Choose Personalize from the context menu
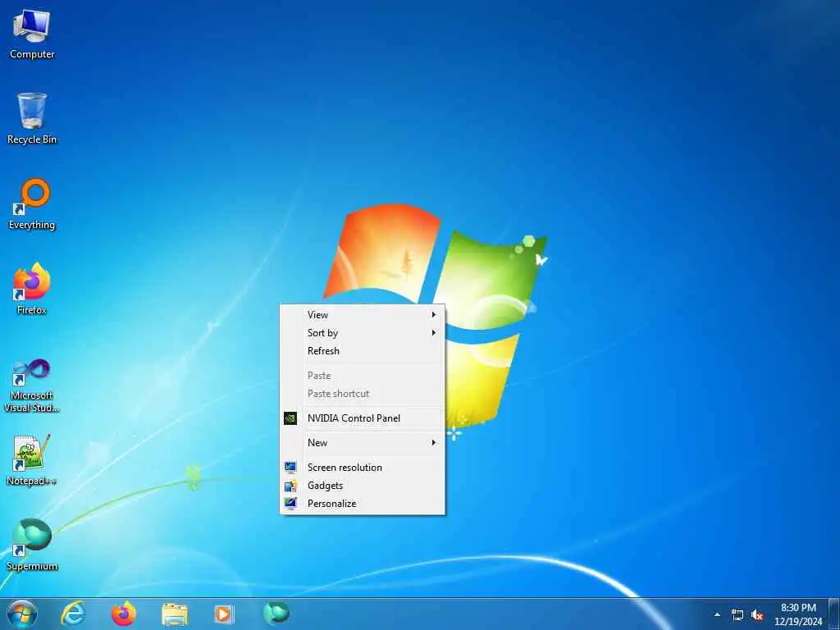Screen dimensions: 840x630 [x=363, y=504]
